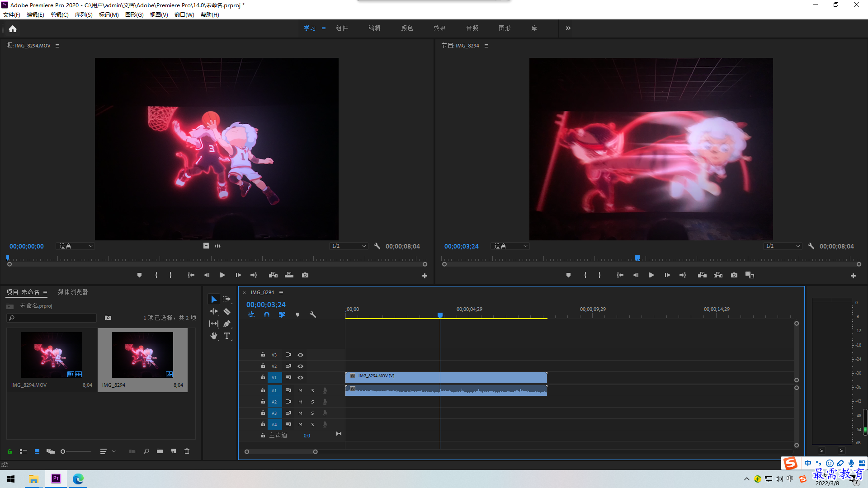Go to In point in Source monitor
Image resolution: width=868 pixels, height=488 pixels.
pos(191,275)
